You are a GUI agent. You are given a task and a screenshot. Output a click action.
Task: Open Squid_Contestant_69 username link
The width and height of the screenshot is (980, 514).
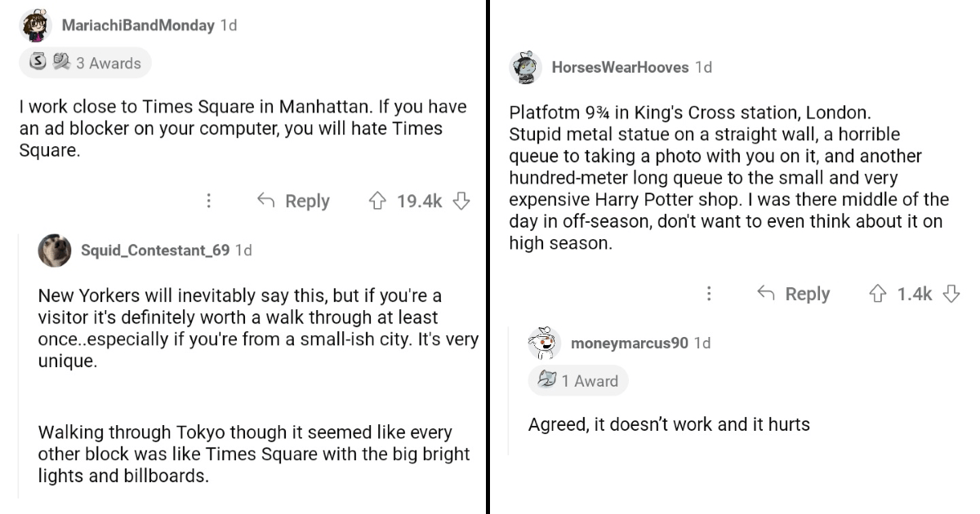[155, 250]
